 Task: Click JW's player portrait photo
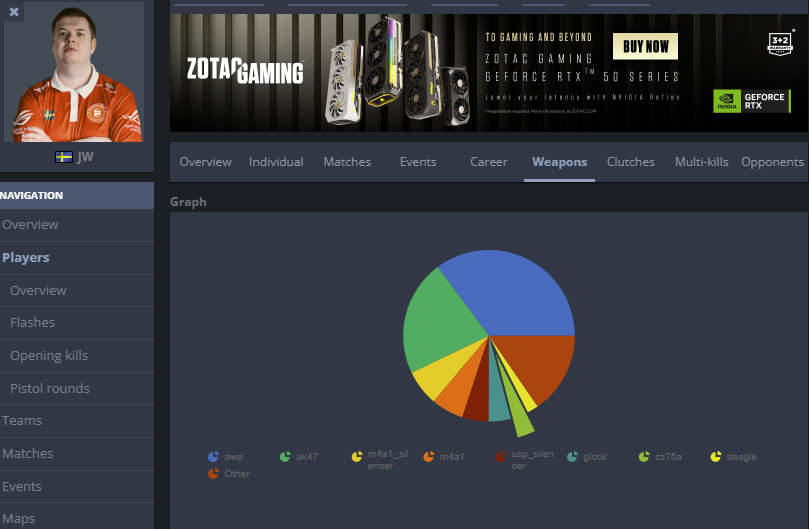coord(74,72)
